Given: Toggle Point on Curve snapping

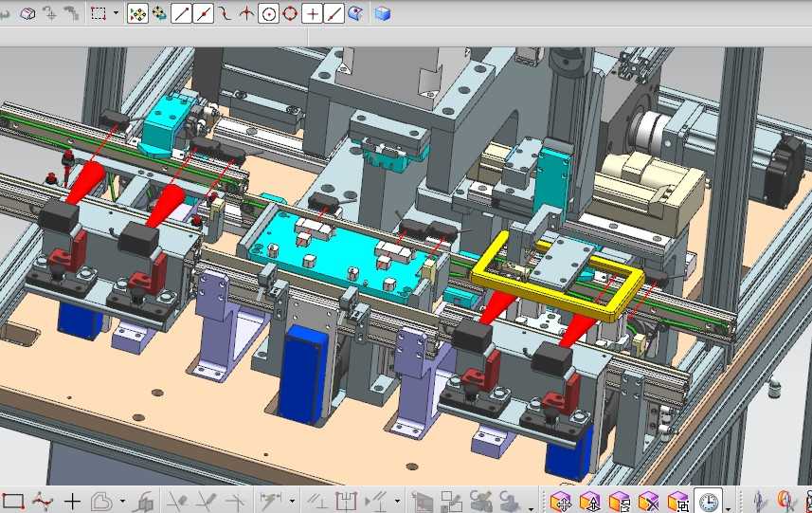Looking at the screenshot, I should tap(334, 13).
